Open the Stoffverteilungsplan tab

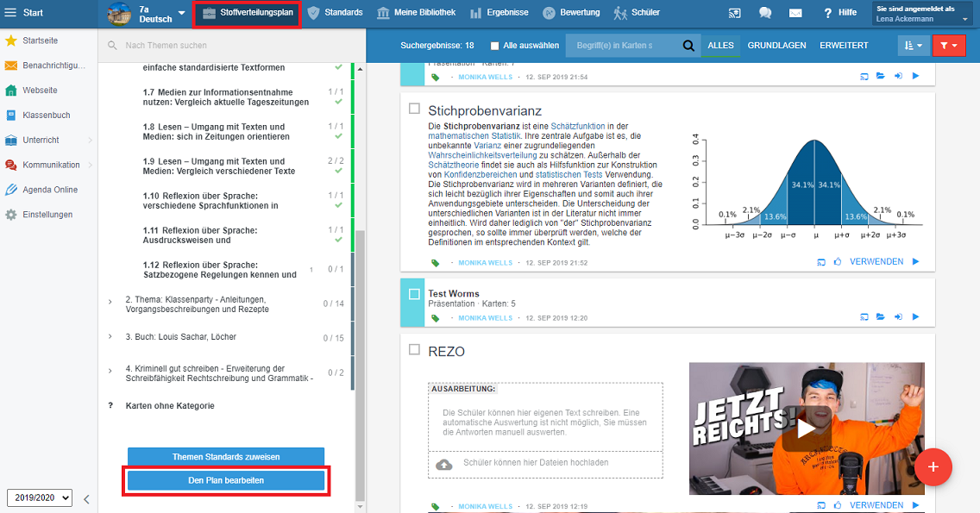(x=248, y=13)
